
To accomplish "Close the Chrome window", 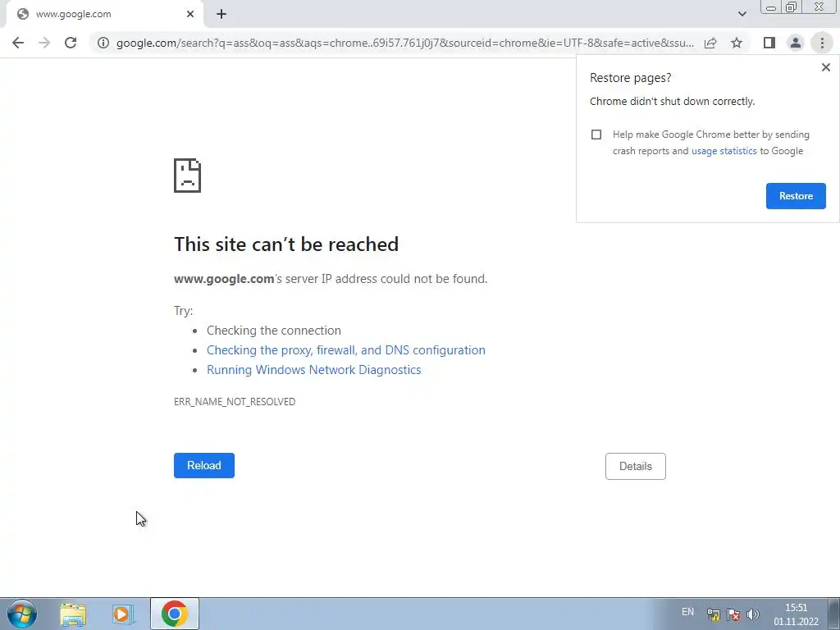I will pos(819,7).
